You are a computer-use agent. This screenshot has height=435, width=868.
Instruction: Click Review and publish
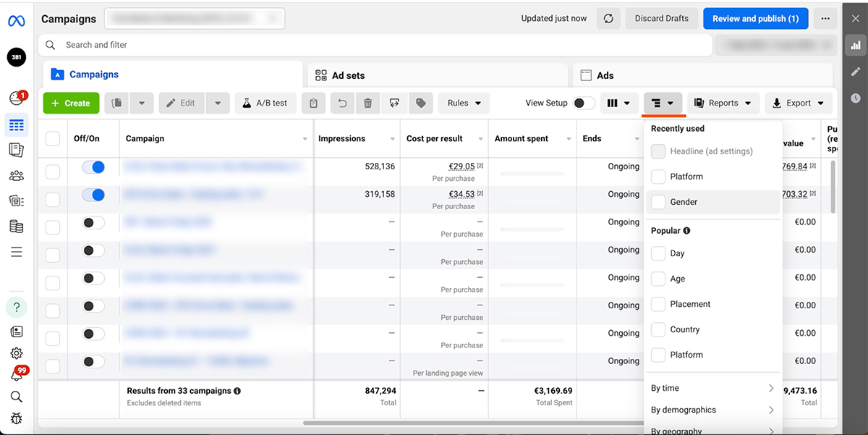[755, 18]
